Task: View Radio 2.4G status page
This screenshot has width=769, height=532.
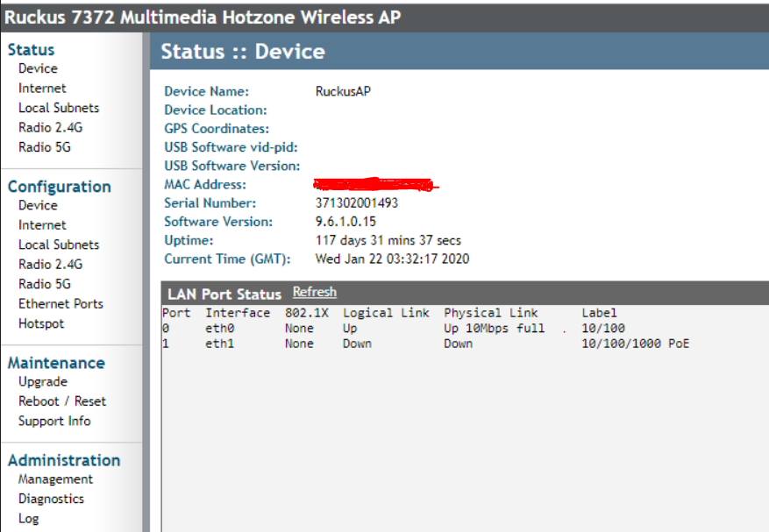Action: pyautogui.click(x=51, y=127)
